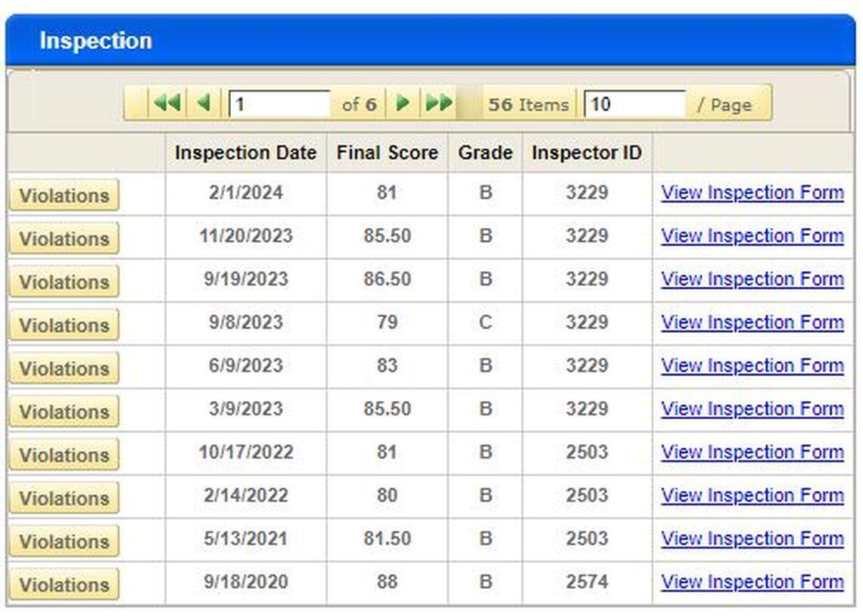Image resolution: width=863 pixels, height=616 pixels.
Task: Click the Inspector ID column header
Action: coord(587,153)
